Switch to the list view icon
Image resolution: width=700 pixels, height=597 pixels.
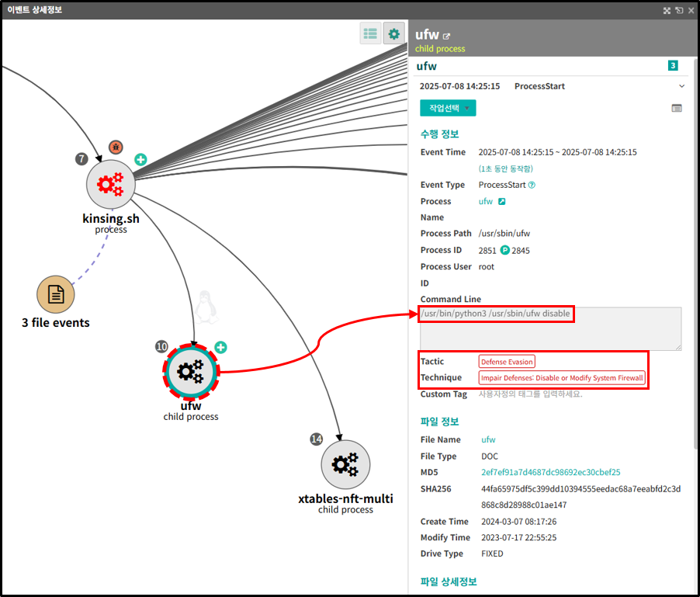[370, 33]
